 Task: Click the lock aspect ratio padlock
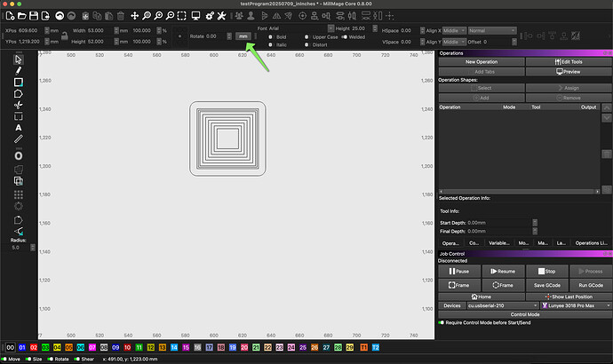pyautogui.click(x=65, y=36)
